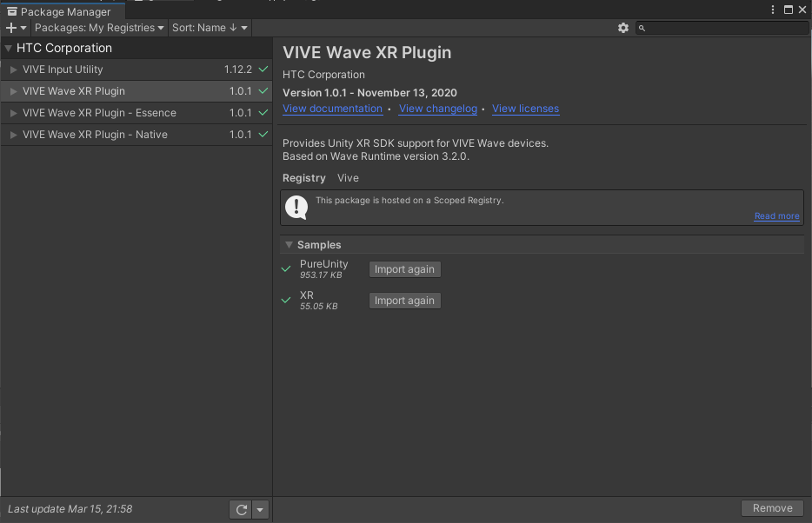Maximize the Package Manager window
Screen dimensions: 812x523
click(x=789, y=10)
